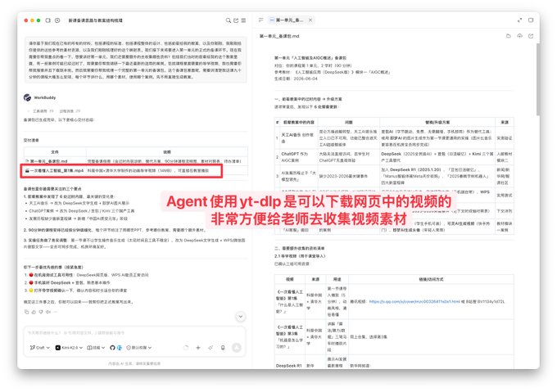Copy the response with the copy icon

point(27,312)
